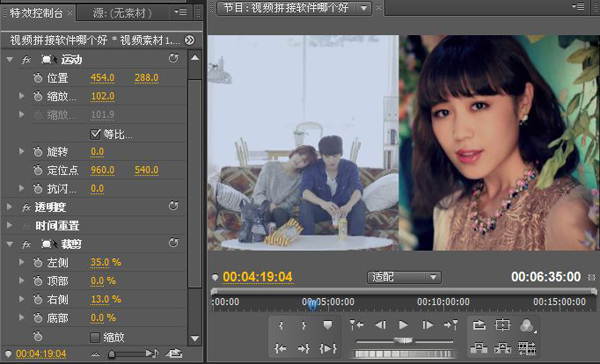Screen dimensions: 600x364
Task: Play in to out
Action: pos(328,348)
